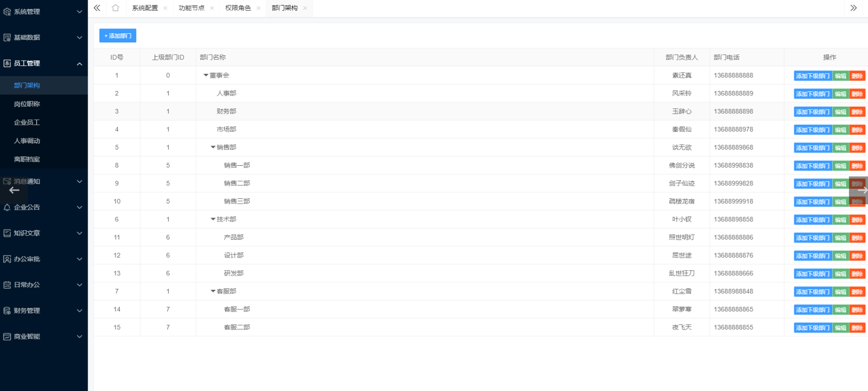This screenshot has height=391, width=868.
Task: Click the 企业公告 bell icon
Action: tap(7, 207)
